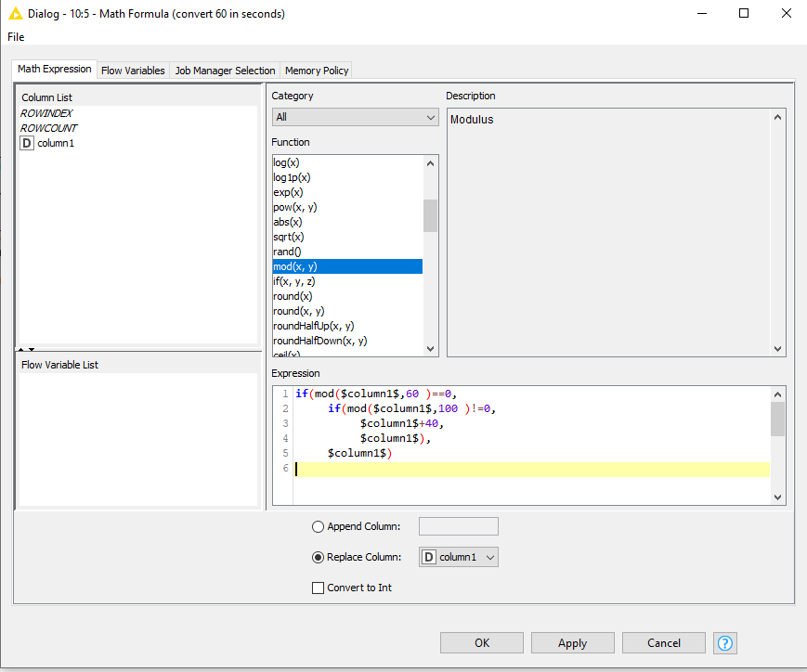
Task: Click the function list scrollbar thumb
Action: (430, 215)
